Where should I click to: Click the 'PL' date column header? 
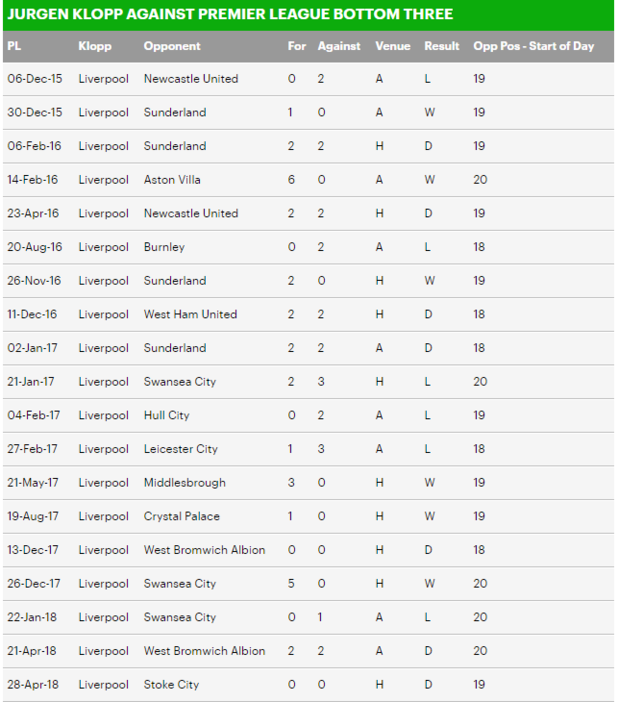coord(14,46)
